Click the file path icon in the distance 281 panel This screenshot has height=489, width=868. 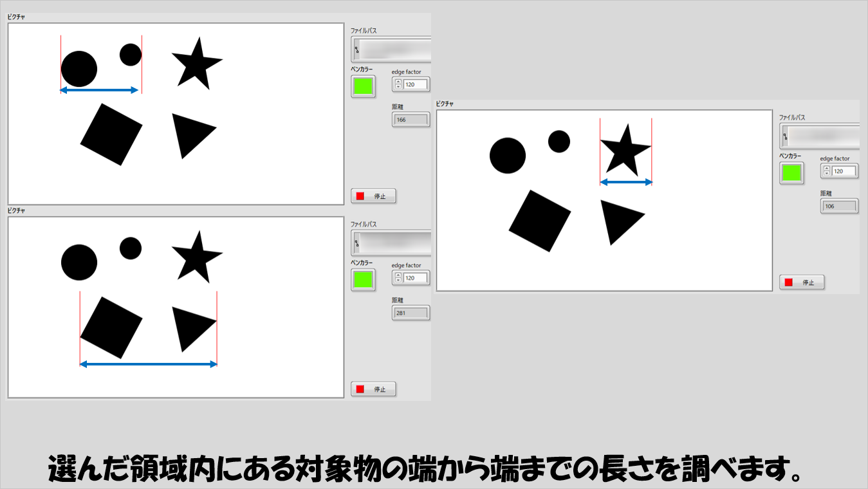[356, 243]
